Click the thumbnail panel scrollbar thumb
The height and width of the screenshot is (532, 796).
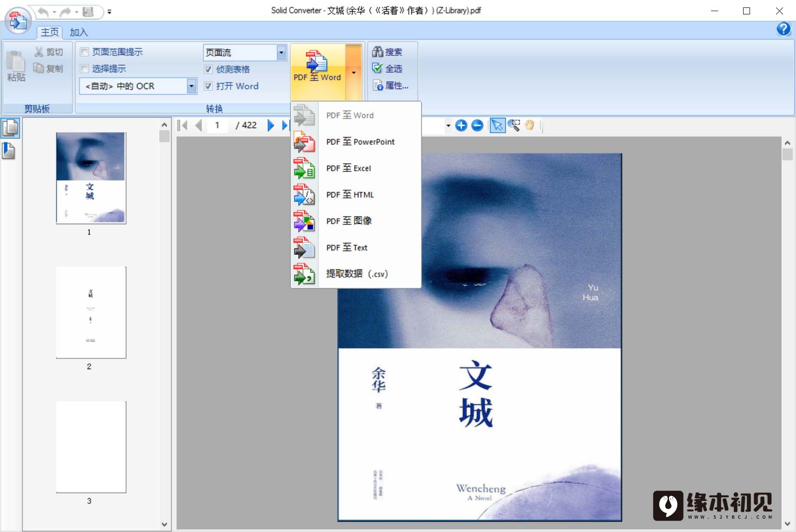pyautogui.click(x=164, y=136)
